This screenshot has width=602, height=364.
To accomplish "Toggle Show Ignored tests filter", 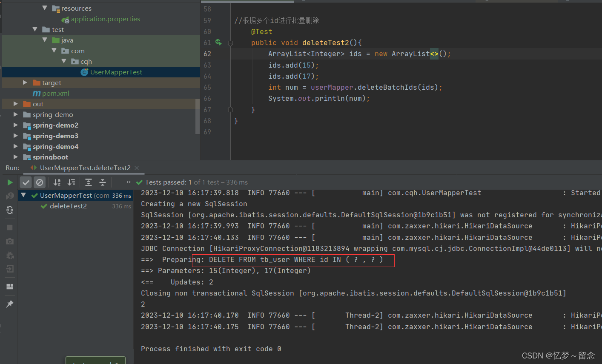I will [39, 182].
